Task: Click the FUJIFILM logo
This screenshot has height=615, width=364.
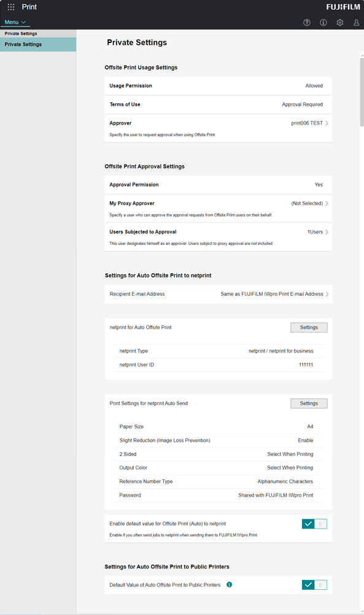Action: [x=343, y=7]
